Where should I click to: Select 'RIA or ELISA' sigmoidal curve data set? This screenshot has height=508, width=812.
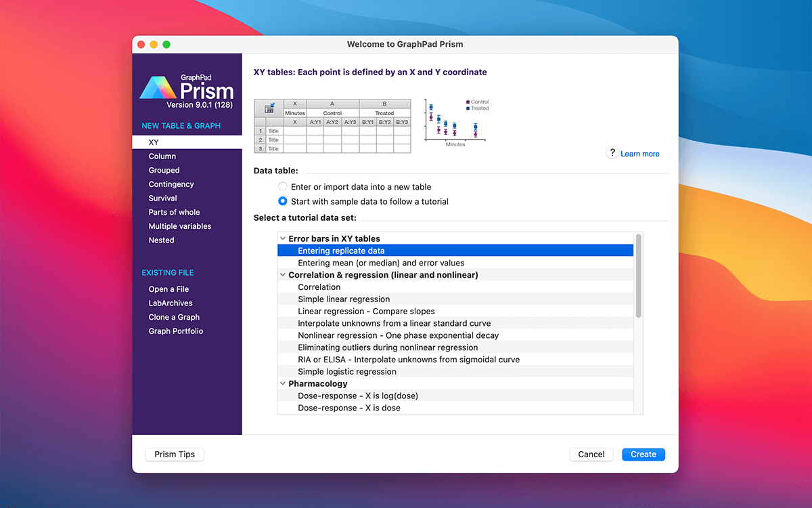[455, 360]
